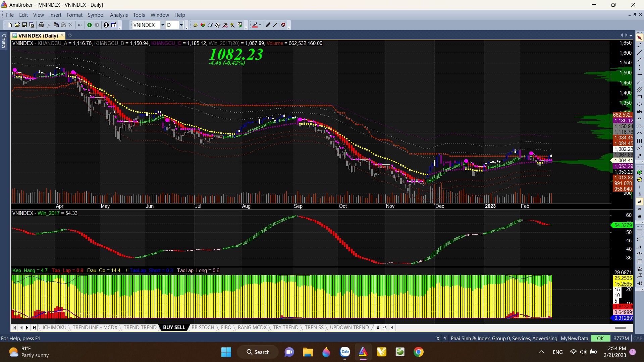The width and height of the screenshot is (644, 362).
Task: Open the symbol Information icon
Action: pyautogui.click(x=106, y=25)
